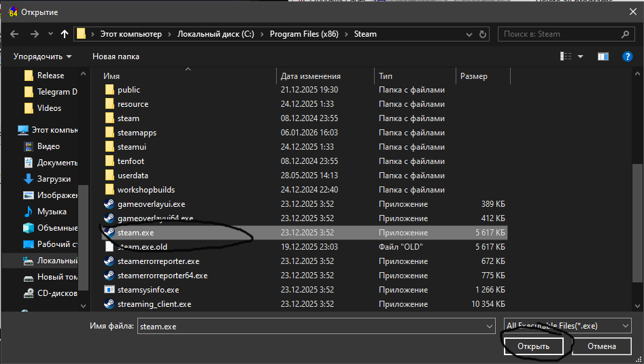Select the steam folder icon

coord(109,118)
